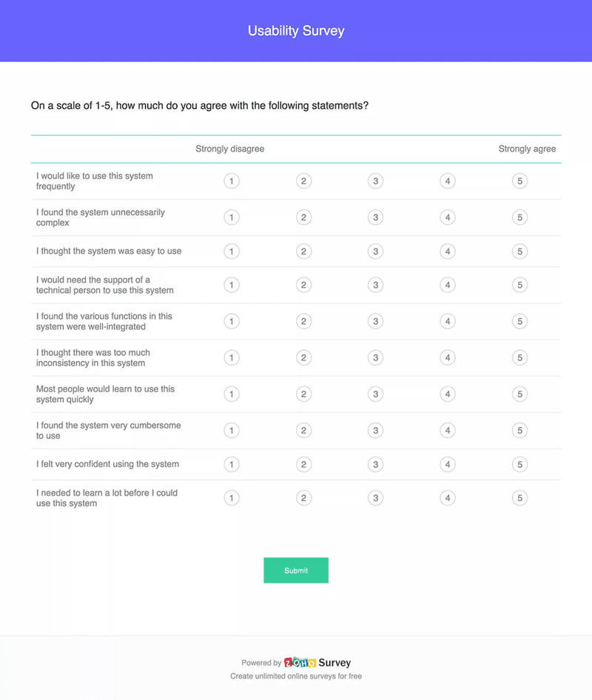The width and height of the screenshot is (592, 700).
Task: Select rating 3 for too much inconsistency statement
Action: [375, 357]
